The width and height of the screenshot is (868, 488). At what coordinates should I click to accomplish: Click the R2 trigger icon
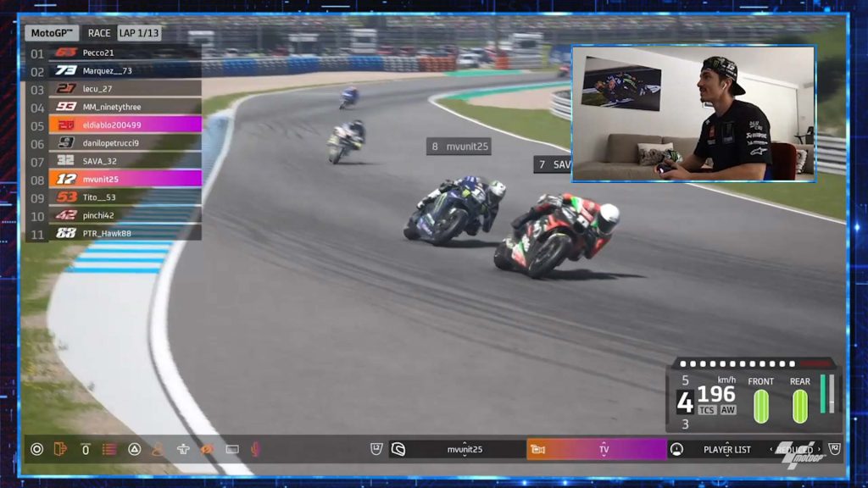click(834, 449)
